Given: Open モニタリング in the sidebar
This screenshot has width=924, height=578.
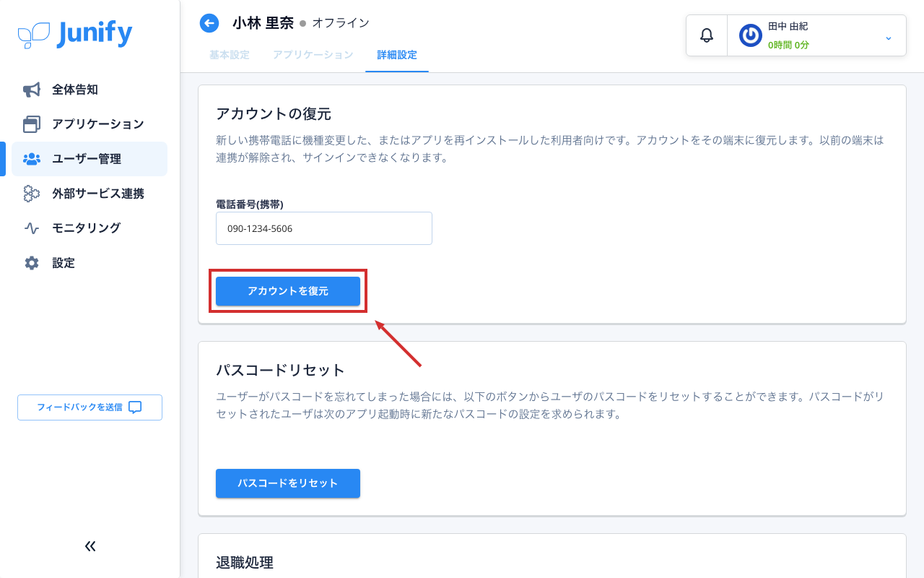Looking at the screenshot, I should pyautogui.click(x=90, y=228).
